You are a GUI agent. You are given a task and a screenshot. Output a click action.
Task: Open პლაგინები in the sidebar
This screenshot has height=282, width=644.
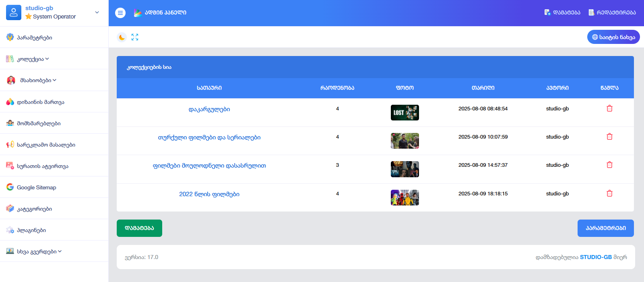[31, 230]
